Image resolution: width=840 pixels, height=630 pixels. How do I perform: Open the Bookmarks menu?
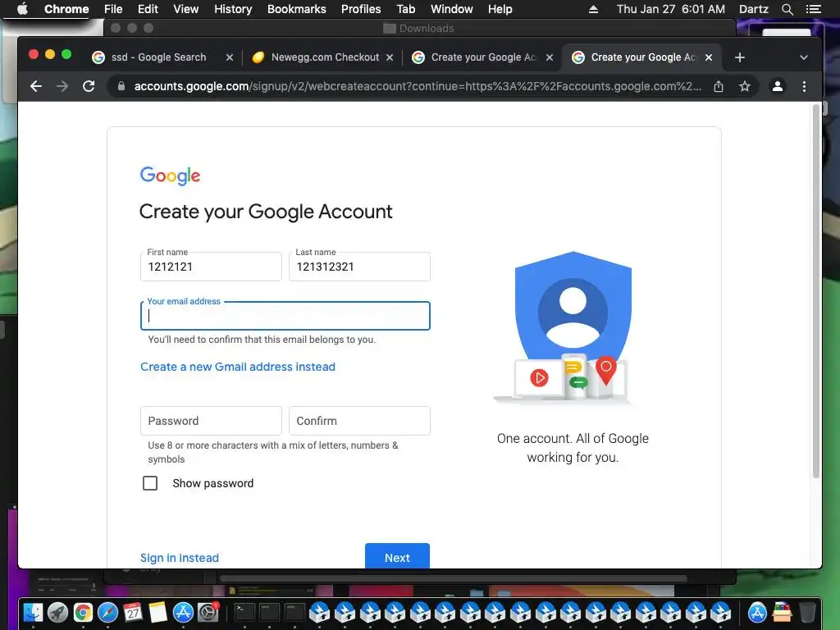pos(297,9)
